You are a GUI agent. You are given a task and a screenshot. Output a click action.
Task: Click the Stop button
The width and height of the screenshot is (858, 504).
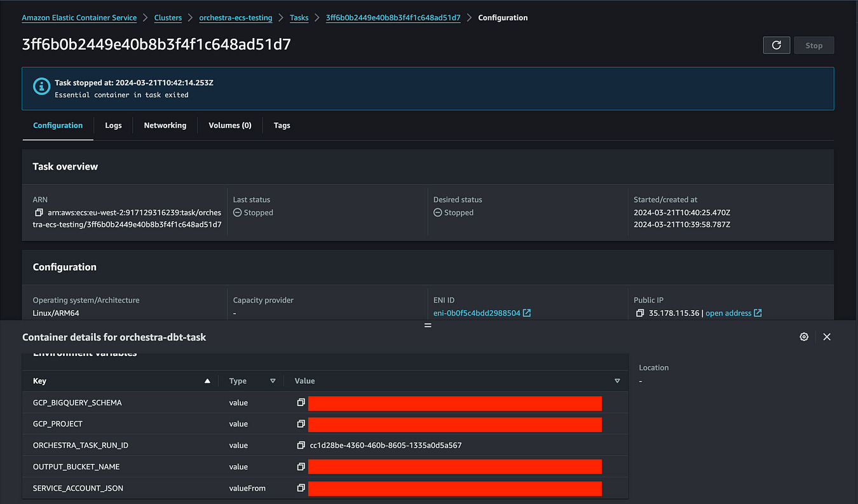pos(814,45)
